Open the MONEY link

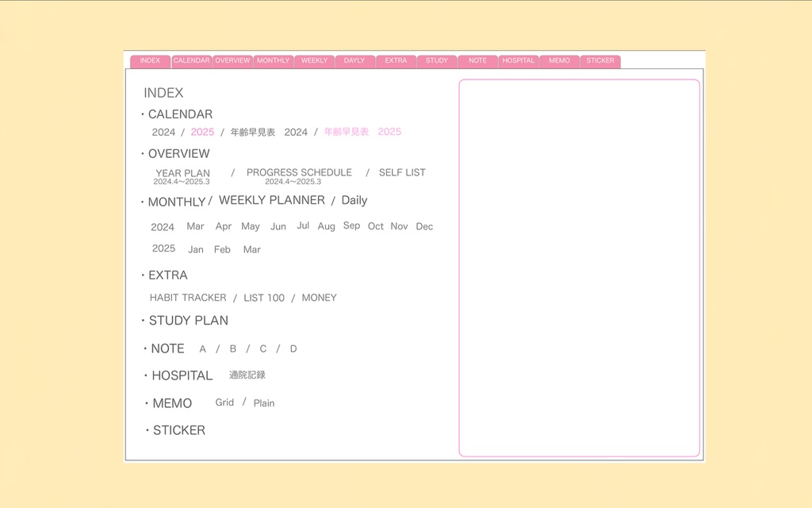pyautogui.click(x=319, y=298)
